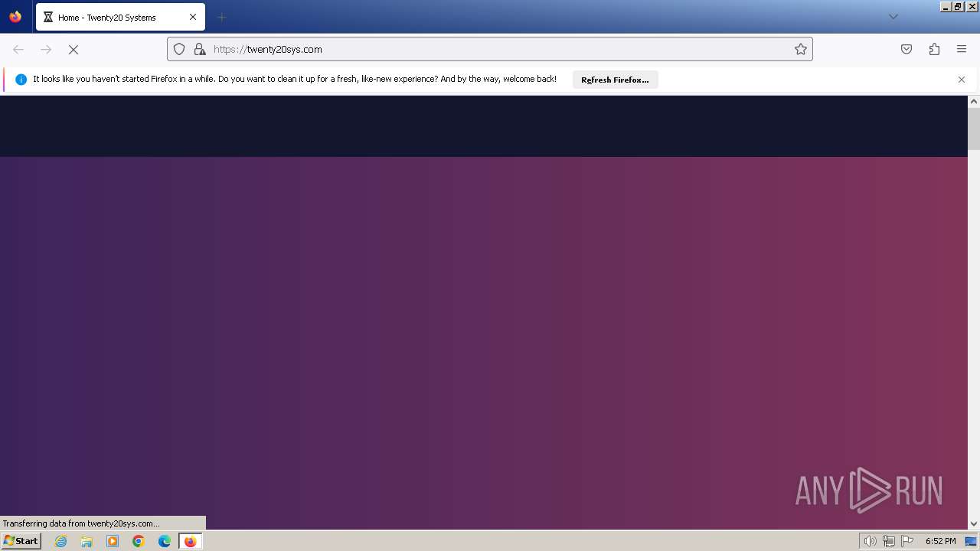Click the scrollbar down arrow
980x551 pixels.
click(974, 524)
